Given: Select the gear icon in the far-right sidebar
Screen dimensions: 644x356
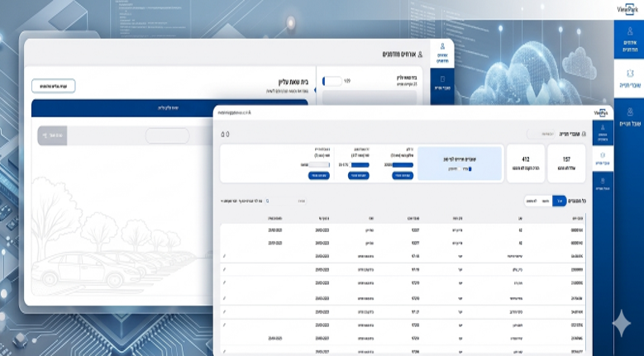Looking at the screenshot, I should point(629,76).
